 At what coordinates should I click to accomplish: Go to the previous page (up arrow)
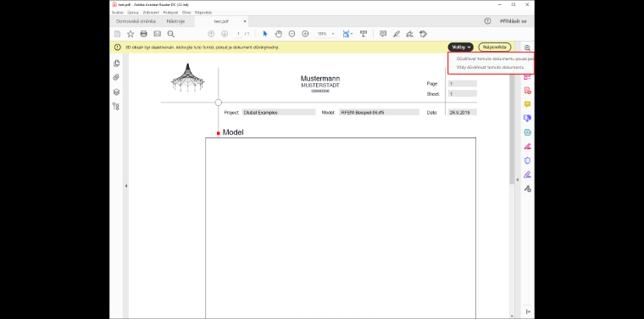click(x=211, y=34)
